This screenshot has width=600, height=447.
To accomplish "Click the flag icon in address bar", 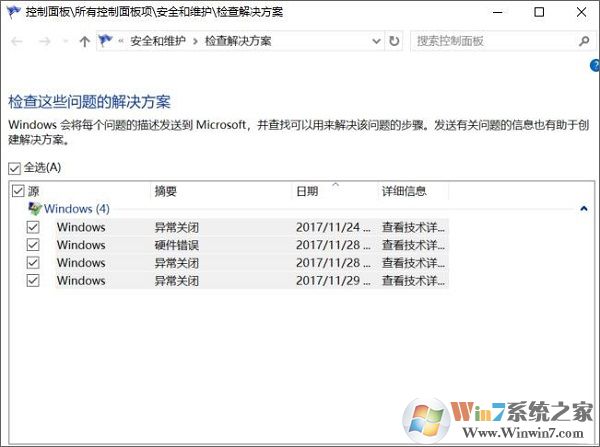I will [x=105, y=40].
